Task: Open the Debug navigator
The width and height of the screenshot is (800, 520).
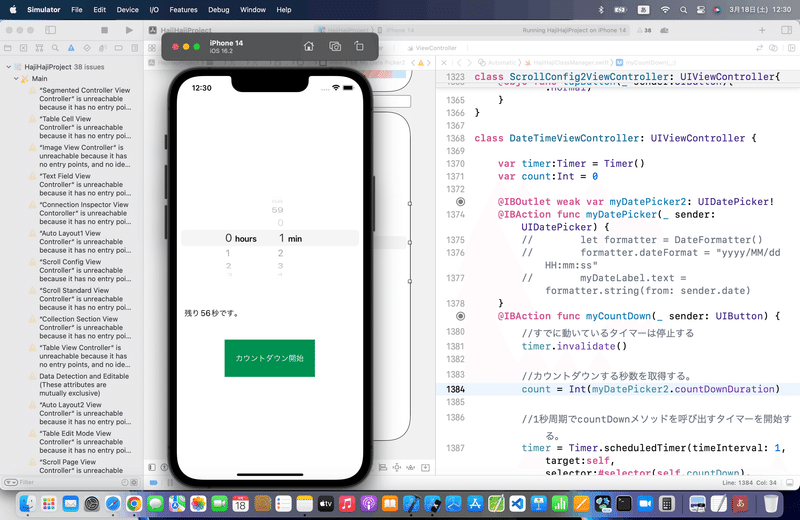Action: pos(103,48)
